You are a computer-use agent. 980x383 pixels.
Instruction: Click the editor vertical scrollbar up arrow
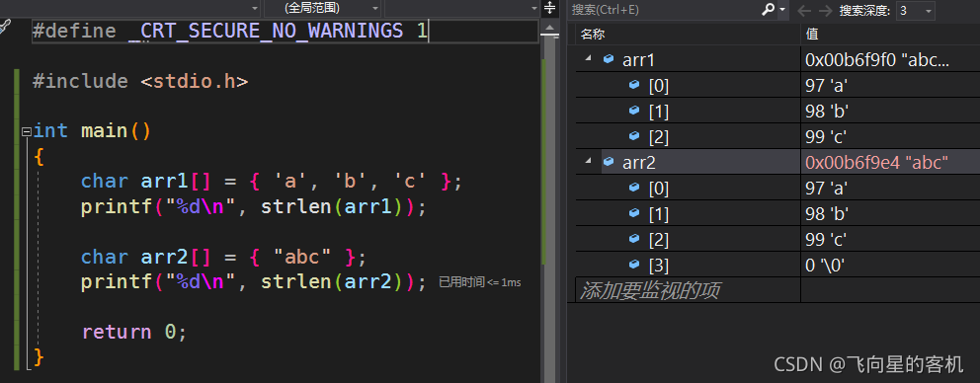point(550,28)
